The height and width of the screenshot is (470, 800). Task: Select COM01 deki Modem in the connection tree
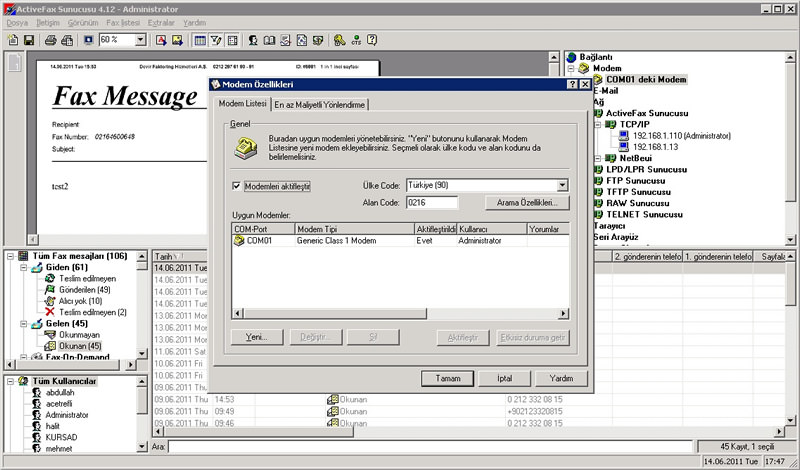(x=646, y=80)
